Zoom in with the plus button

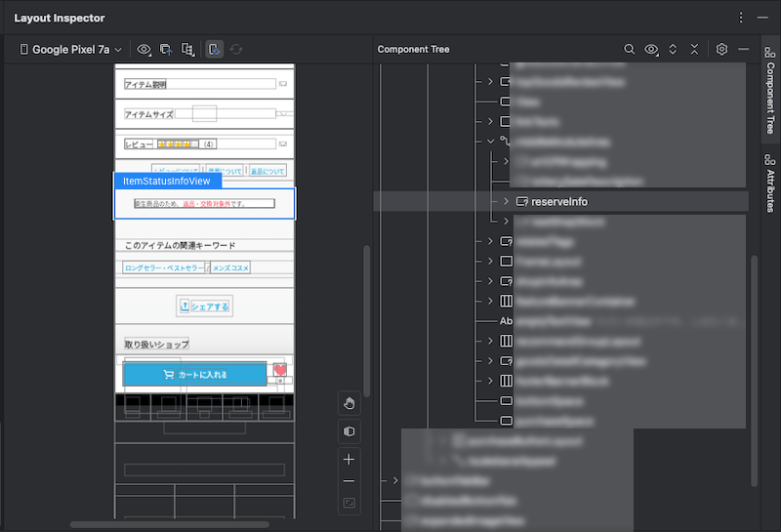point(349,459)
